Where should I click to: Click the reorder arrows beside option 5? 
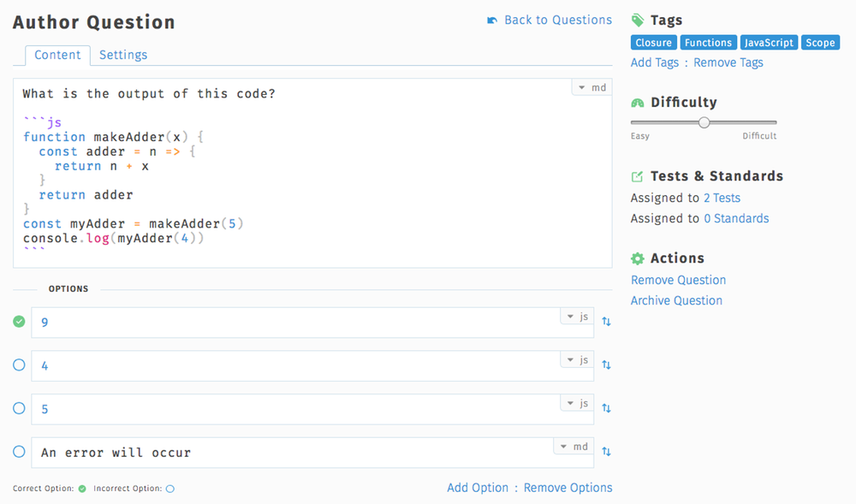(x=606, y=408)
